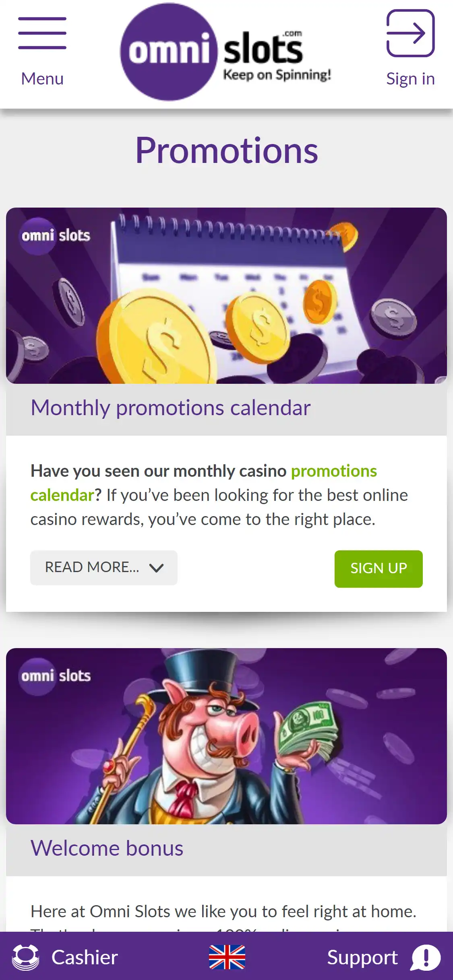The width and height of the screenshot is (453, 980).
Task: Click the Welcome bonus heading
Action: click(107, 848)
